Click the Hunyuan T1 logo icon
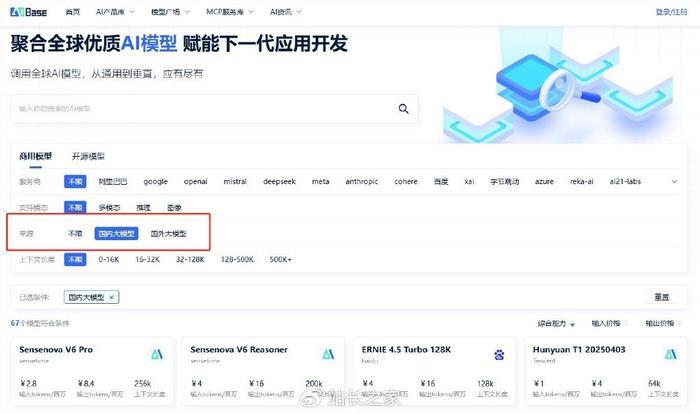The image size is (700, 414). coord(671,354)
